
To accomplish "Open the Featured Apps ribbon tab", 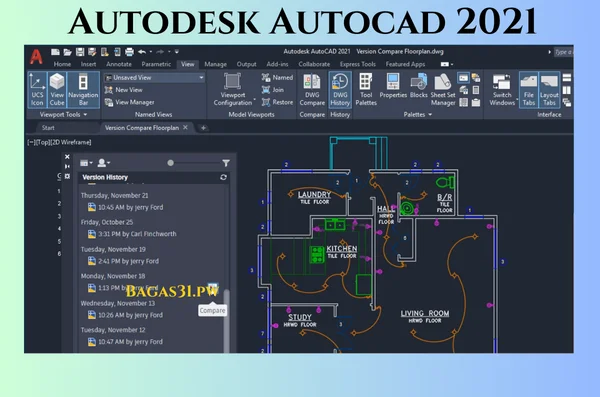I will (405, 64).
